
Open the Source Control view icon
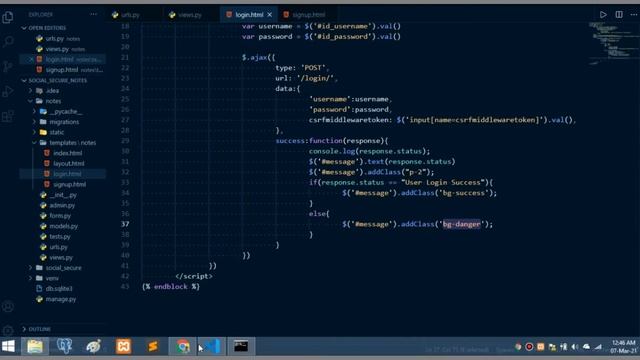coord(8,66)
